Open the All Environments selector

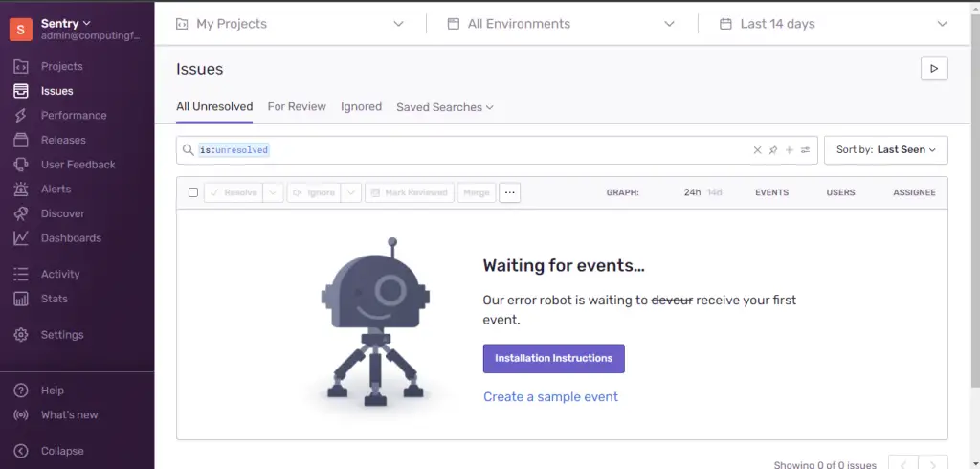[561, 24]
